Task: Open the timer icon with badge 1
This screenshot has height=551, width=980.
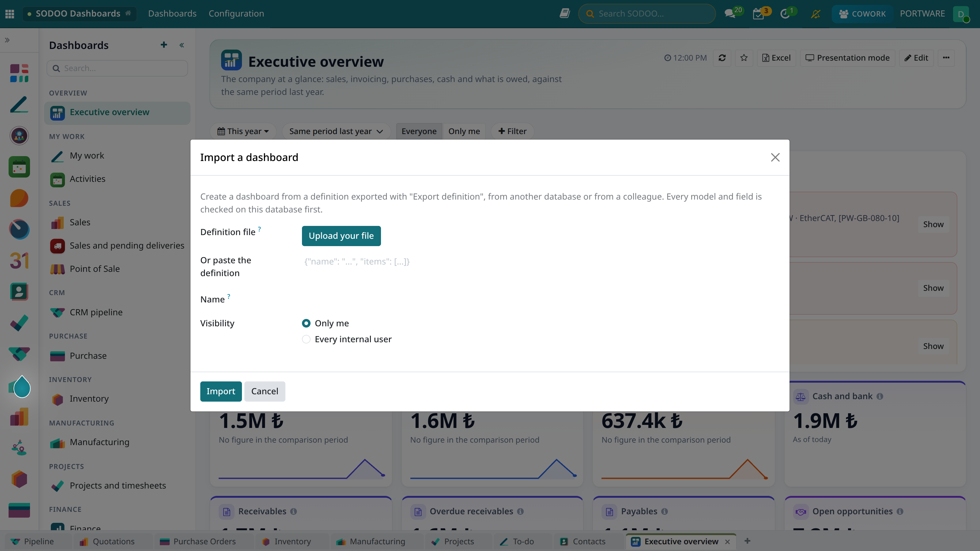Action: pos(785,14)
